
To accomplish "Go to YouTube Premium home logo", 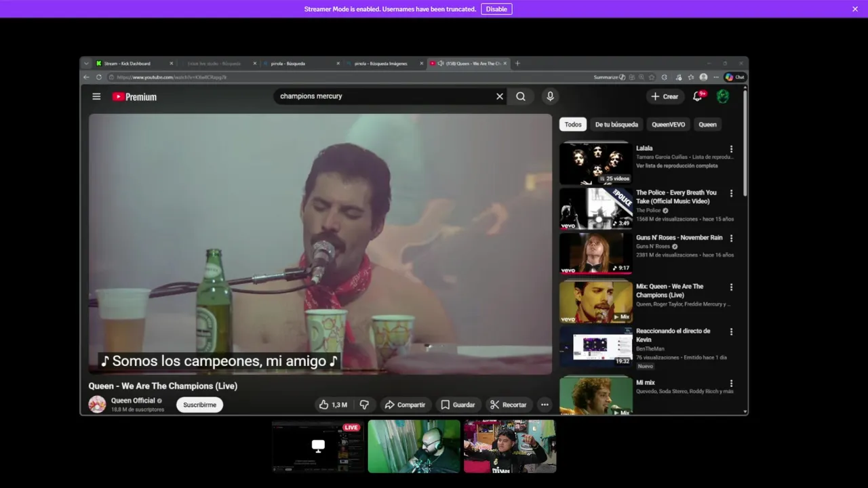I will tap(134, 97).
